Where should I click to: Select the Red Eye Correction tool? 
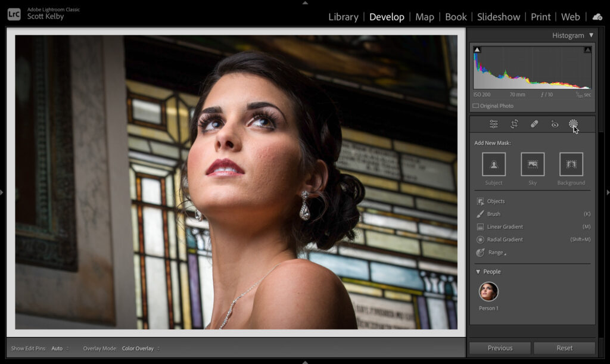click(555, 124)
